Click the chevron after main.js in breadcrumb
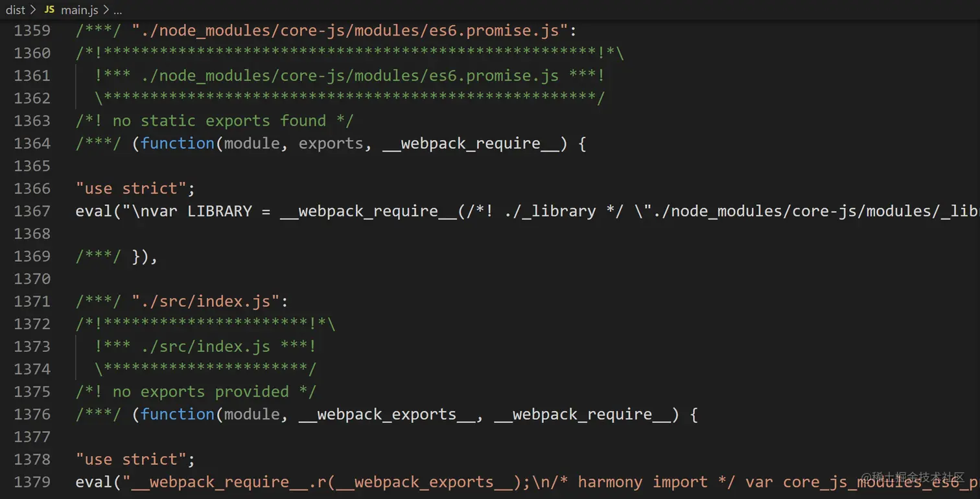This screenshot has height=499, width=980. coord(106,10)
